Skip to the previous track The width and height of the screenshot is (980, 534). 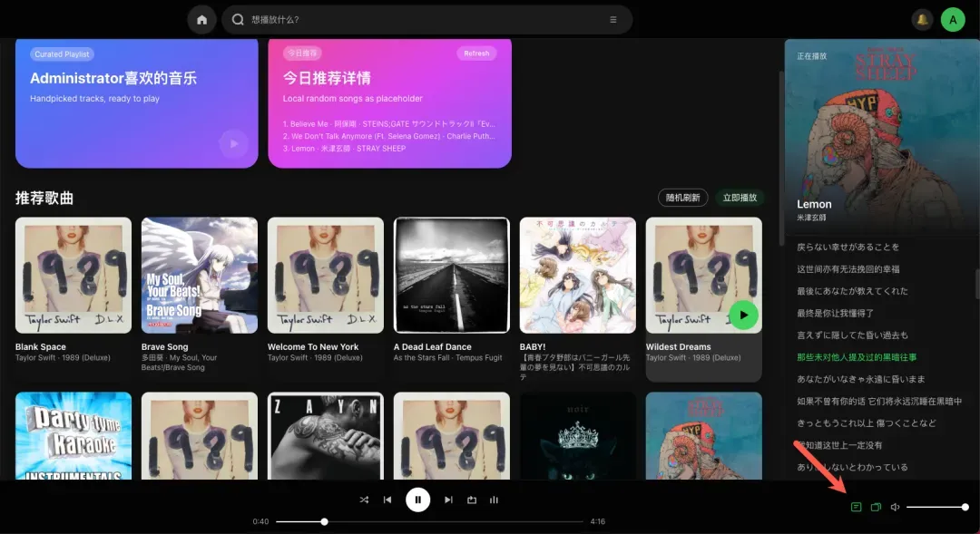click(387, 500)
